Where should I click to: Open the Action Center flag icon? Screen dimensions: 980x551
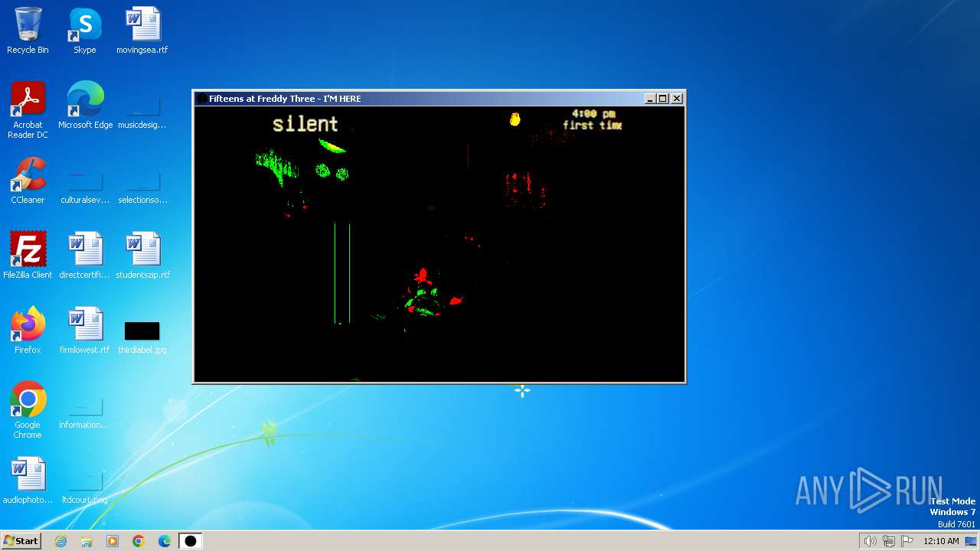point(907,541)
